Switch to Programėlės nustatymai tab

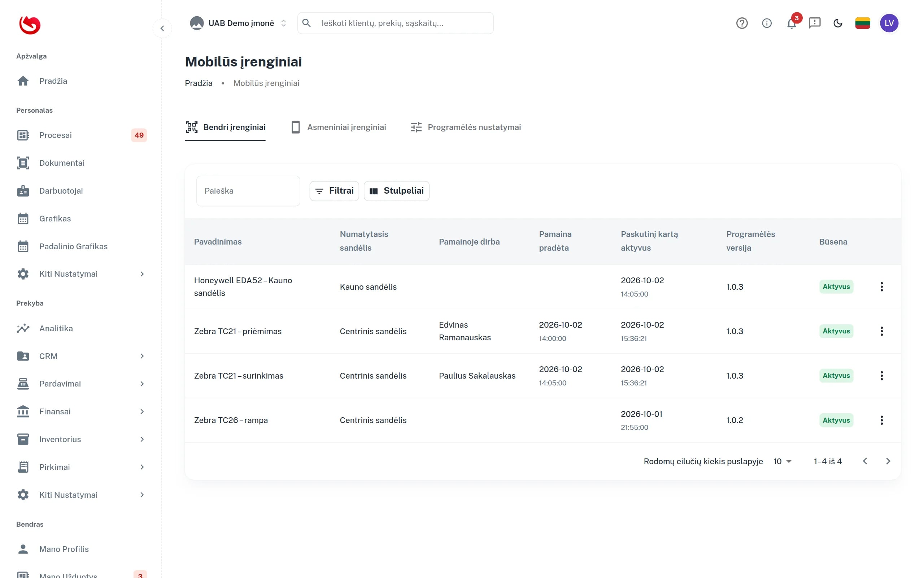(x=466, y=127)
